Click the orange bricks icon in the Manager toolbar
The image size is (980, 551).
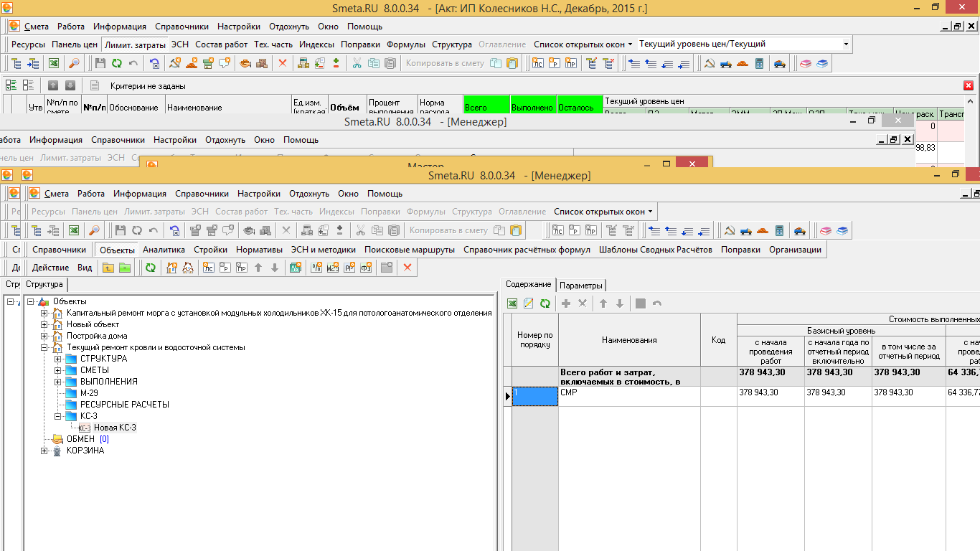pyautogui.click(x=763, y=230)
